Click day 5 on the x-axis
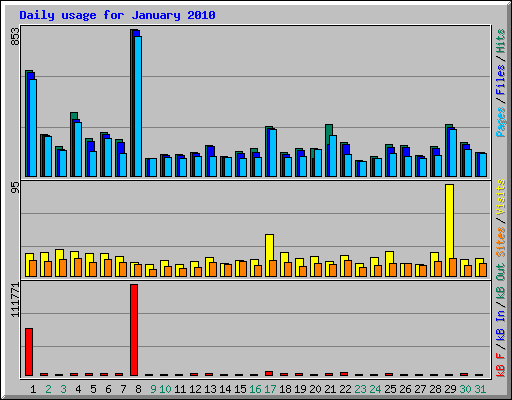 coord(93,389)
